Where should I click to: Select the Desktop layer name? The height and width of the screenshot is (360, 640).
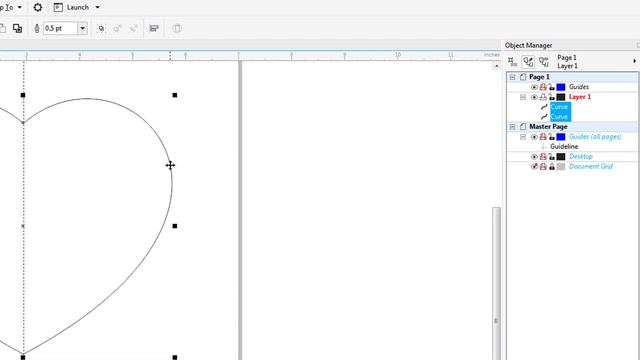pos(581,156)
